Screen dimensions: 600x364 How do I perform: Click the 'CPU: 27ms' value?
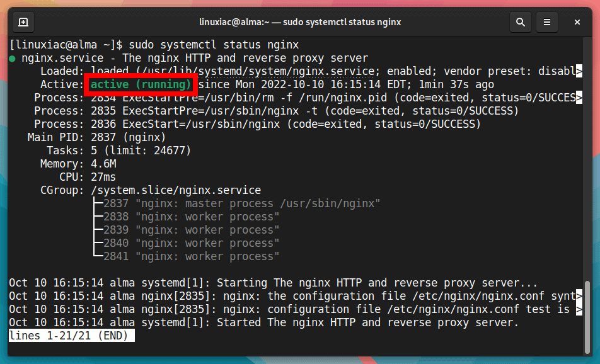tap(103, 177)
